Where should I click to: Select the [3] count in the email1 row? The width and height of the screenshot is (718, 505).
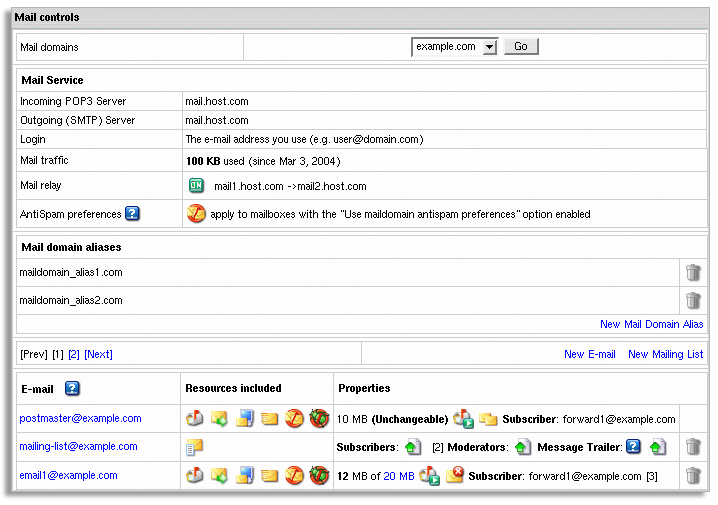(x=652, y=477)
